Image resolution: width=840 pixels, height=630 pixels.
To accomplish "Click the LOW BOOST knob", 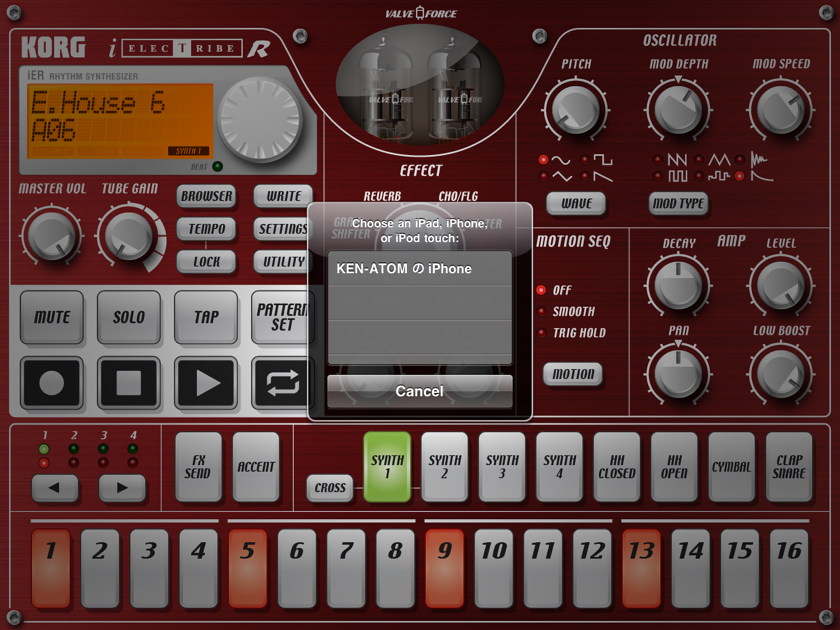I will [x=781, y=374].
